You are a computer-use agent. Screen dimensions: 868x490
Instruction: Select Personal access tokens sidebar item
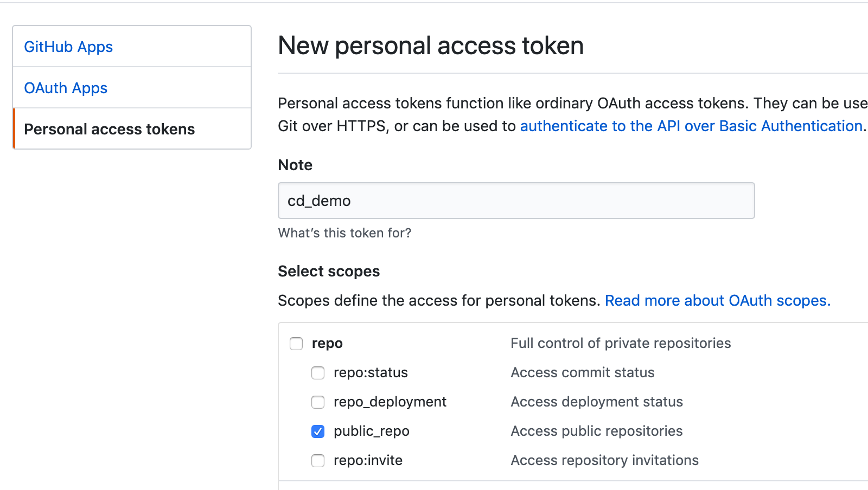(x=109, y=129)
